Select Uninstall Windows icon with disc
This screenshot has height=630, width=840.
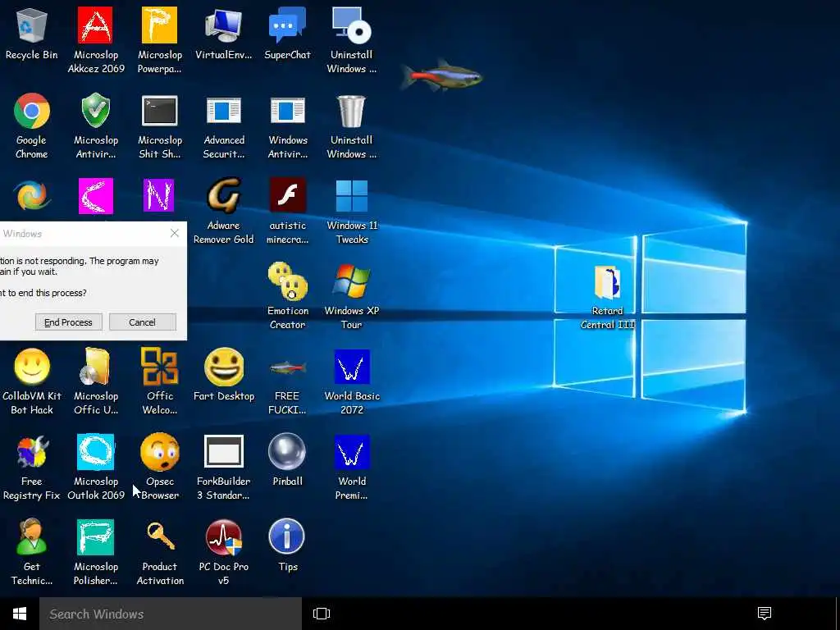351,25
